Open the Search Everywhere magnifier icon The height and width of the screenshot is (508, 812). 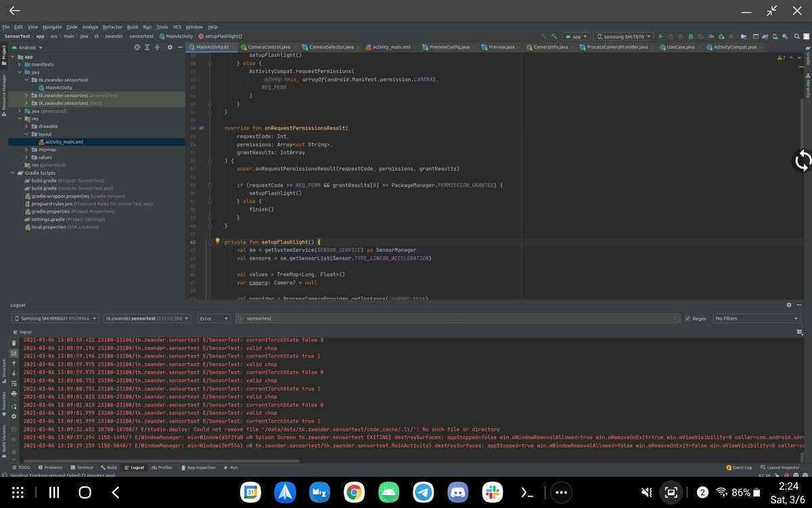coord(796,36)
